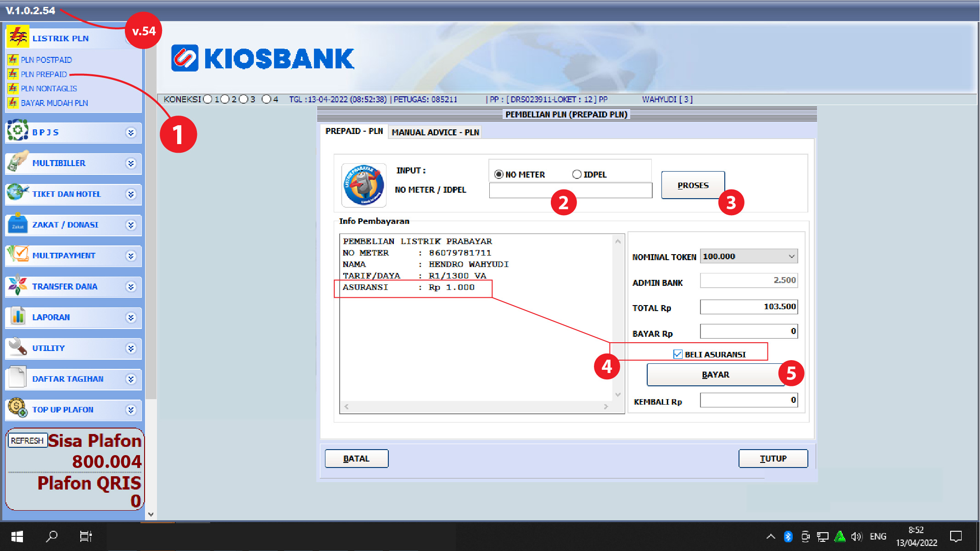Viewport: 980px width, 551px height.
Task: Open the Bluetooth tray icon
Action: [x=788, y=536]
